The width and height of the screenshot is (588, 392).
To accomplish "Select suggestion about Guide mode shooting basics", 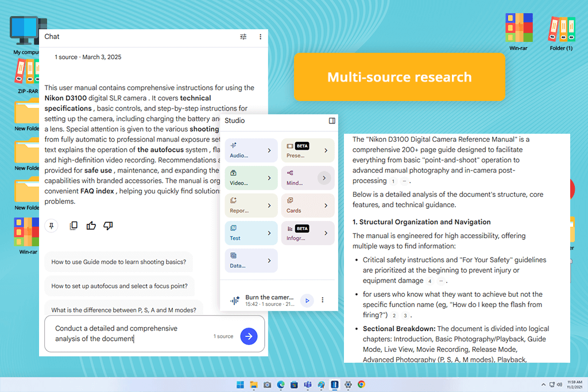I will click(x=118, y=262).
